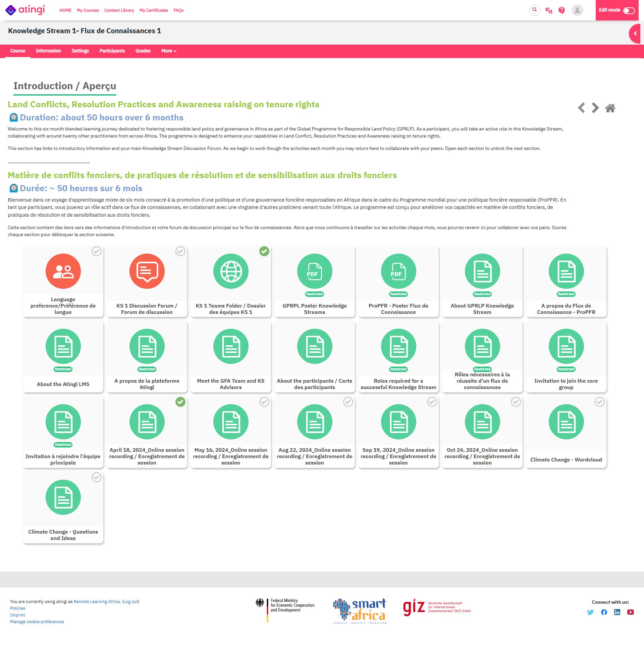The height and width of the screenshot is (646, 644).
Task: Switch to the Information tab
Action: tap(48, 51)
